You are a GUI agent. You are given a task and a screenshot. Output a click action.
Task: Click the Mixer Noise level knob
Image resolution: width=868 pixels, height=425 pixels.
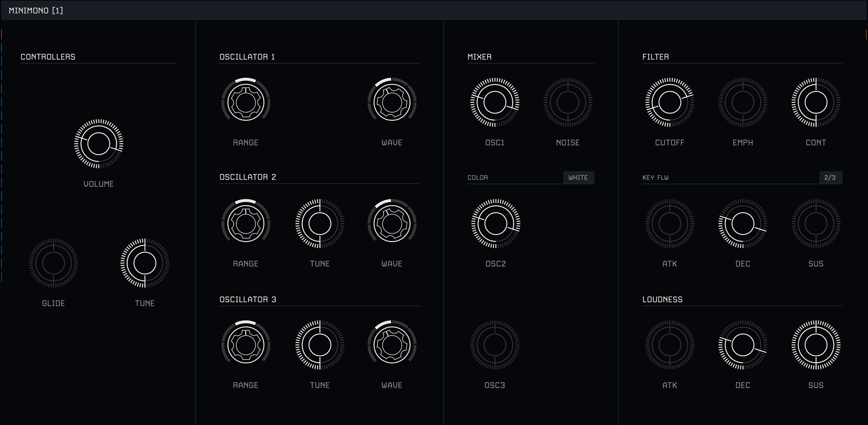point(568,102)
